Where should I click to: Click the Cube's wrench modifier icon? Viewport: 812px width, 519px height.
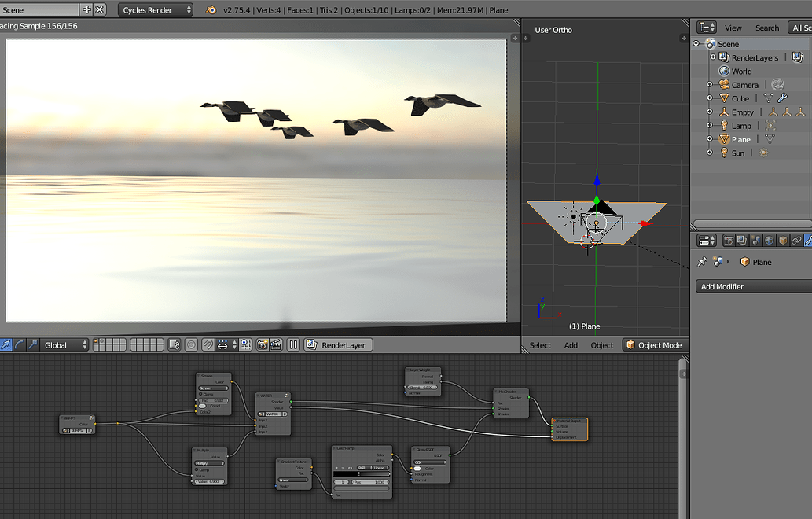(782, 98)
